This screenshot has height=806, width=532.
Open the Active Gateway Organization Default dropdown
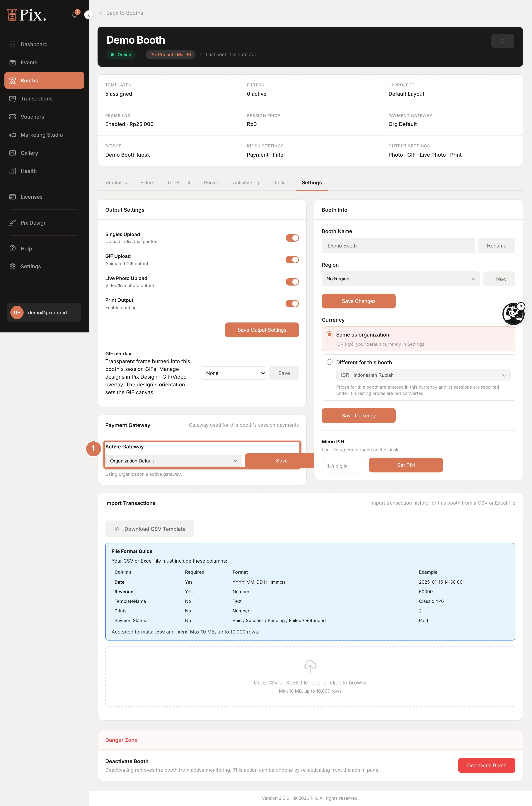(173, 461)
